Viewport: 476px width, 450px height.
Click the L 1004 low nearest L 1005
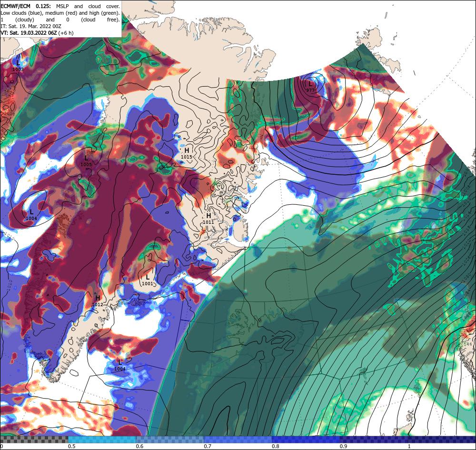(x=31, y=215)
